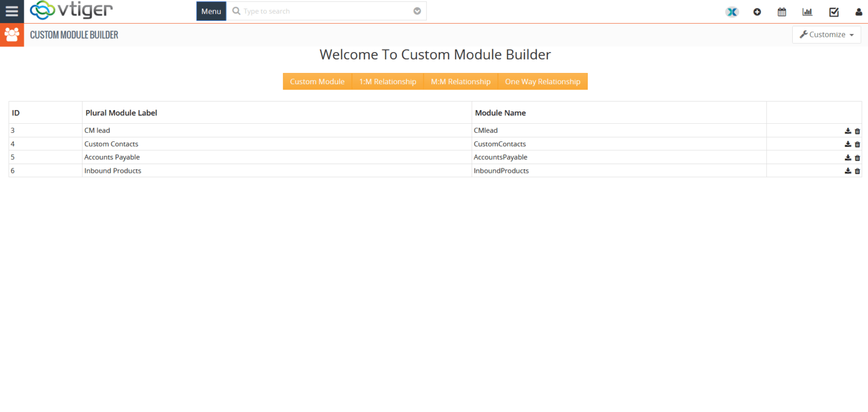The width and height of the screenshot is (868, 412).
Task: Switch to the 1:M Relationship tab
Action: coord(388,81)
